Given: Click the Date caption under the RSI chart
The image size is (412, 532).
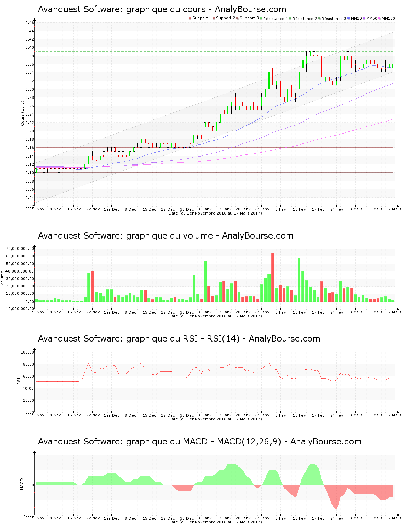Looking at the screenshot, I should point(215,419).
